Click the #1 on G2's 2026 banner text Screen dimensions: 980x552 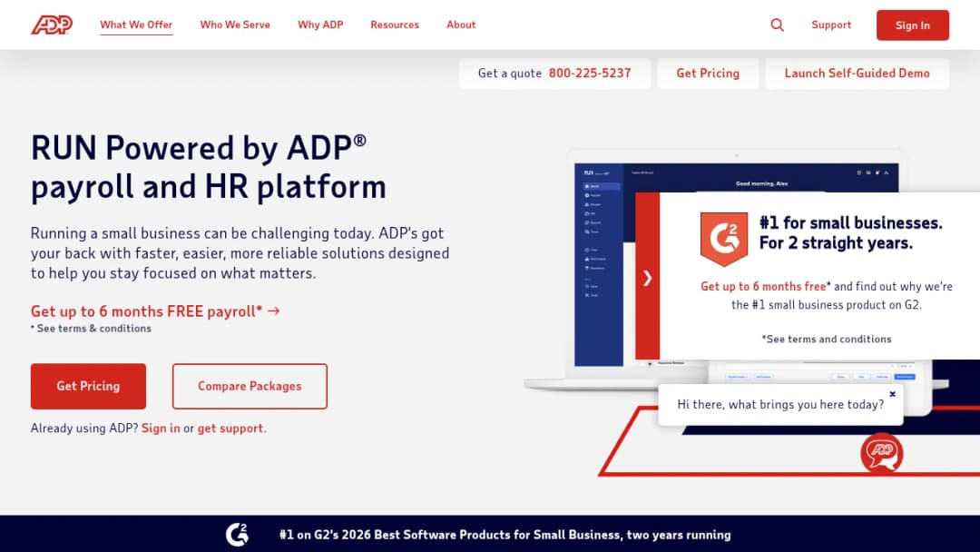[x=505, y=535]
